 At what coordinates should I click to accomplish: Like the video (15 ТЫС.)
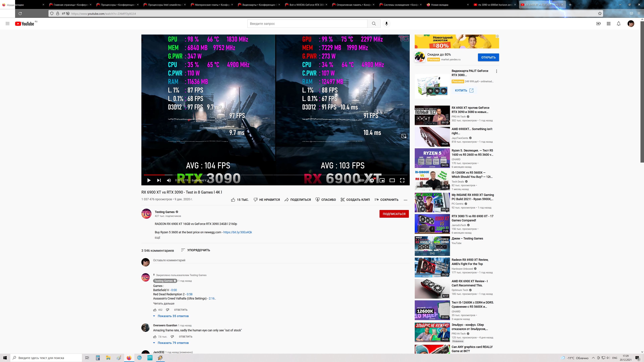240,200
